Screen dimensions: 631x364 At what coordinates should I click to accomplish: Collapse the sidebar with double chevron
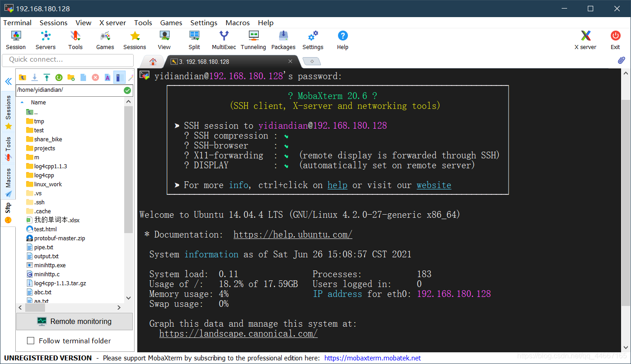coord(8,81)
